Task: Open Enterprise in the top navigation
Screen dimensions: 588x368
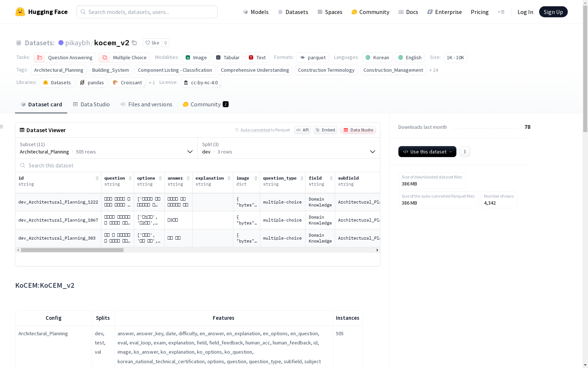Action: pyautogui.click(x=444, y=12)
